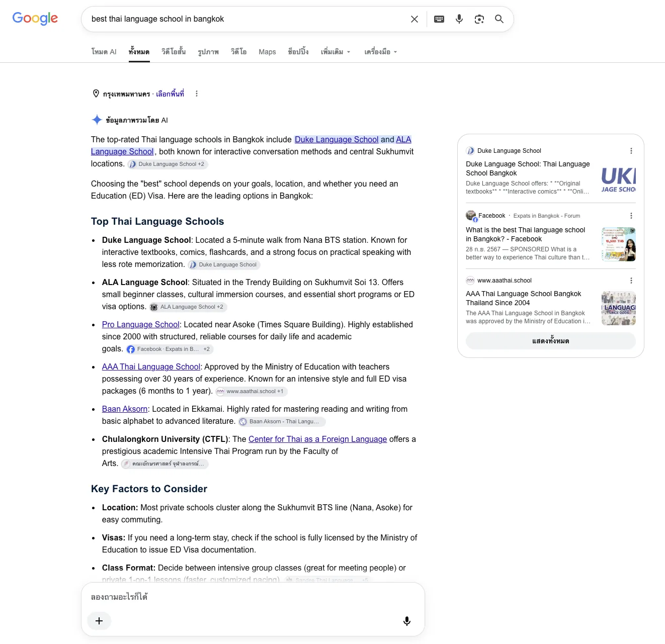The image size is (665, 644).
Task: Open Center for Thai as a Foreign Language link
Action: point(318,439)
